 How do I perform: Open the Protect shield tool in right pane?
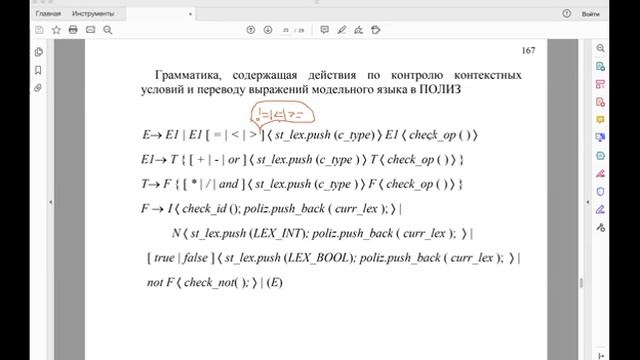point(600,191)
